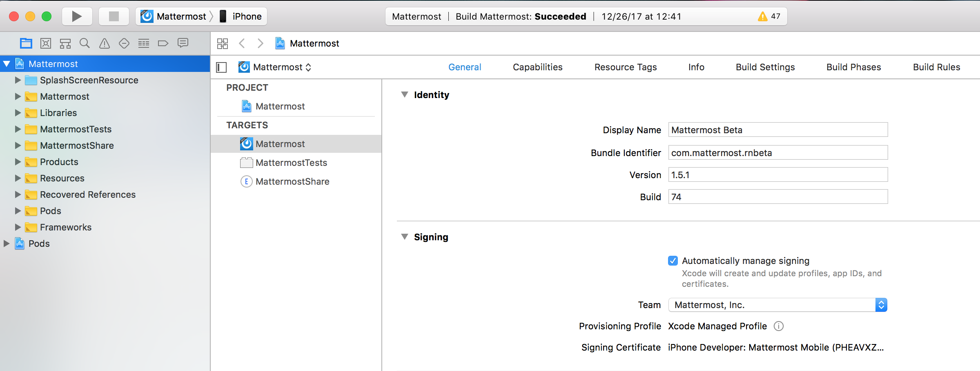The image size is (980, 371).
Task: Hide the project and targets list sidebar
Action: tap(221, 67)
